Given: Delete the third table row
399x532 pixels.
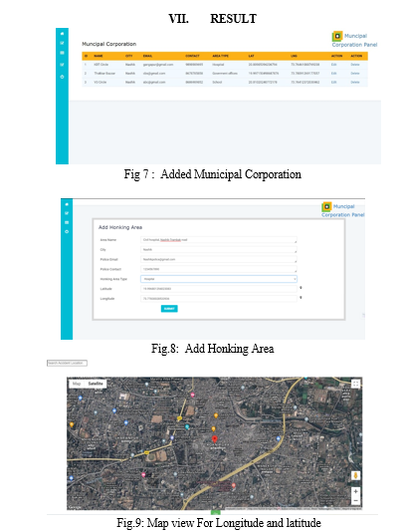Looking at the screenshot, I should [x=355, y=82].
